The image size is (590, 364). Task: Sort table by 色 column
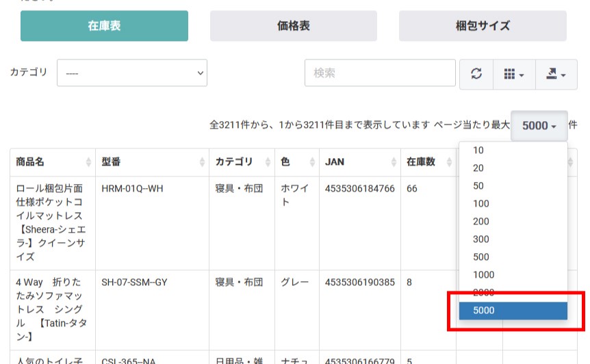[x=297, y=162]
